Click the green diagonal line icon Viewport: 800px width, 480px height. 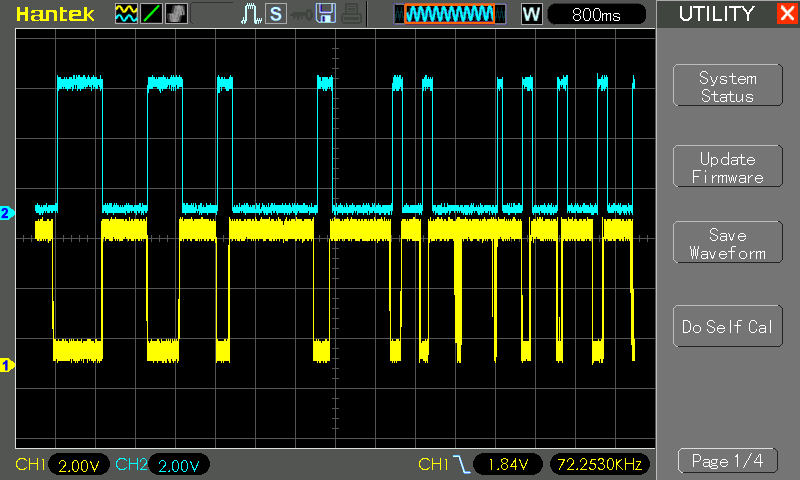[152, 14]
